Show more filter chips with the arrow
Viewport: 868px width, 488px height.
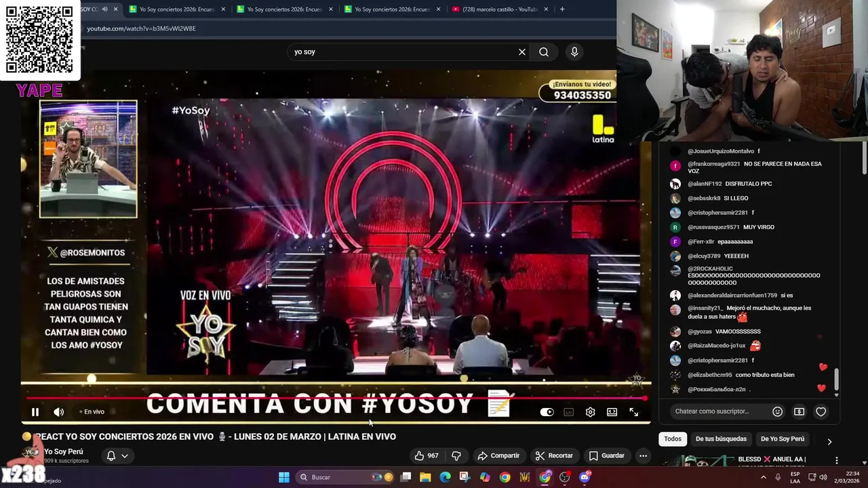point(829,442)
